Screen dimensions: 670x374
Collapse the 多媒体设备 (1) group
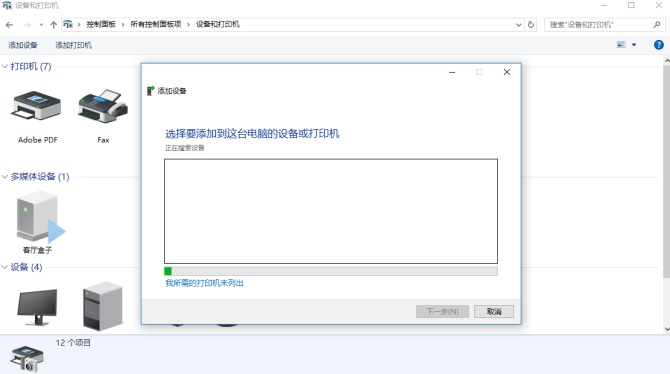5,177
